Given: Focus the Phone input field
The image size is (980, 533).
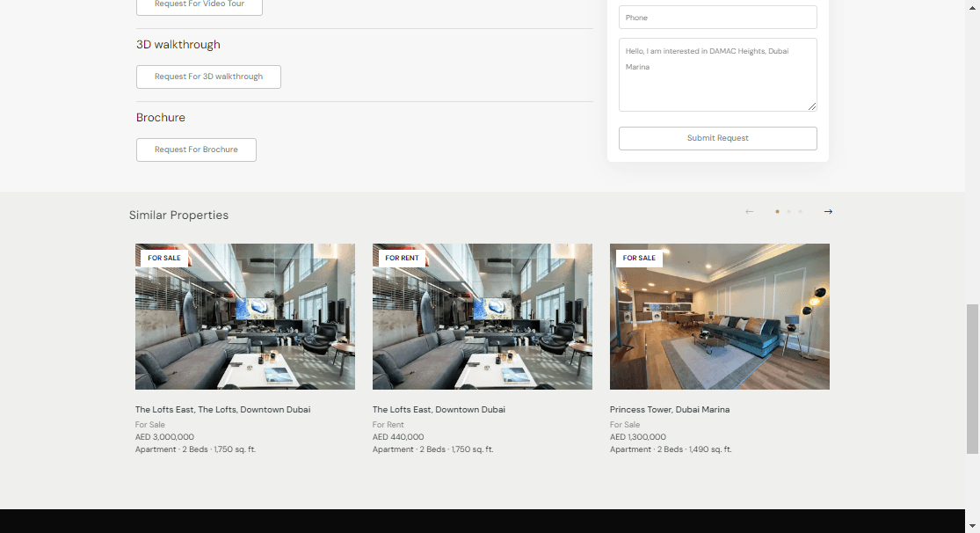Looking at the screenshot, I should [717, 18].
